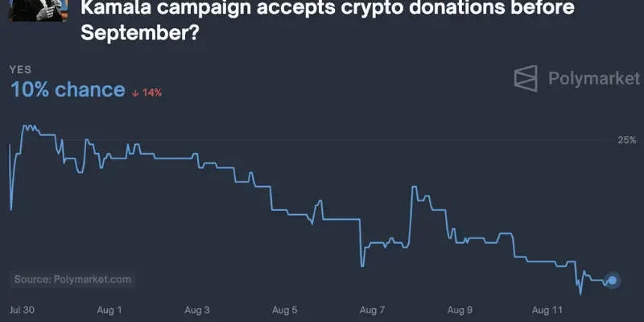Click the blue endpoint dot on chart
Screen dimensions: 644x322
click(613, 281)
